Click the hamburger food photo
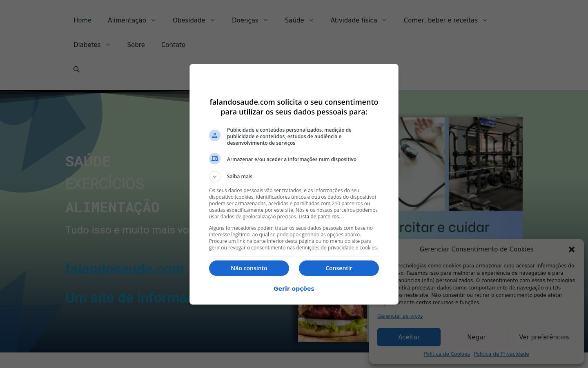This screenshot has width=588, height=368. click(333, 323)
